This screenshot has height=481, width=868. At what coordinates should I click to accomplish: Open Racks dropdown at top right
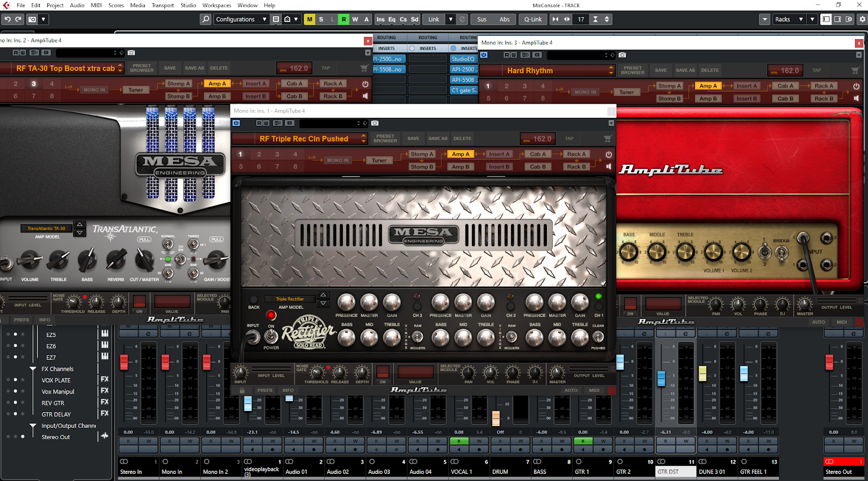789,19
